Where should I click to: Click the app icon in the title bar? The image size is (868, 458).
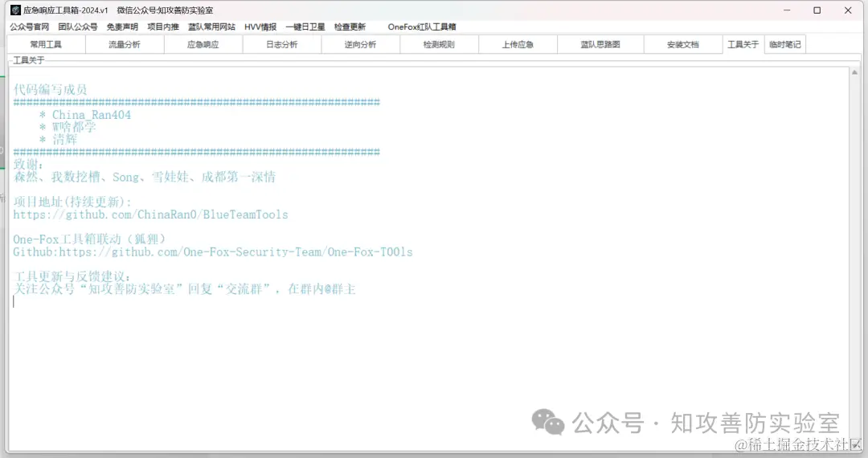pyautogui.click(x=15, y=10)
